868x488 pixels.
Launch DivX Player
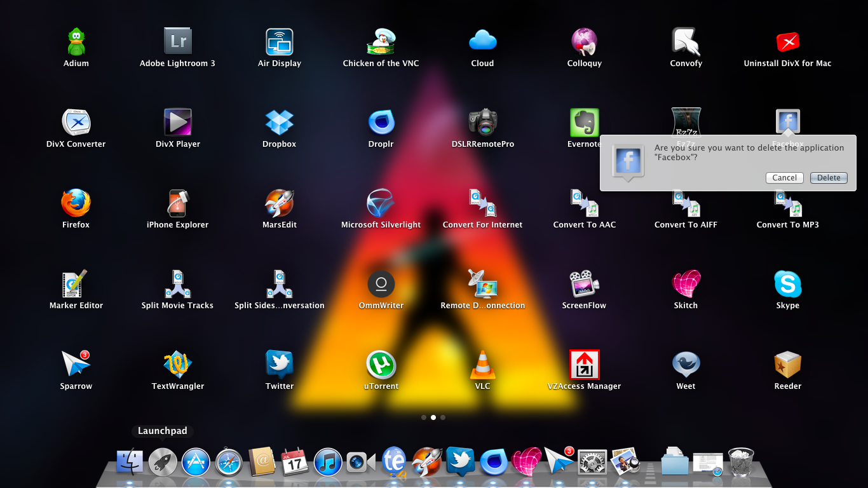point(177,123)
